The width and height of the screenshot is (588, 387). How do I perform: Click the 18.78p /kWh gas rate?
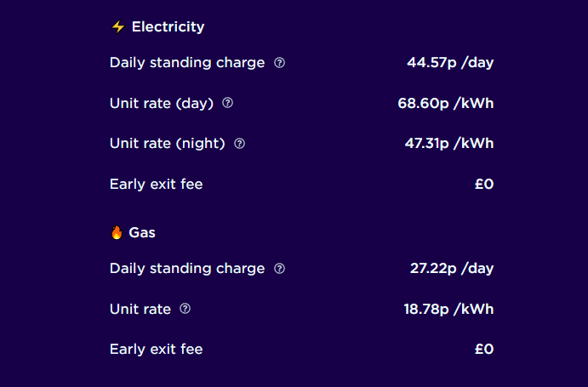(448, 309)
